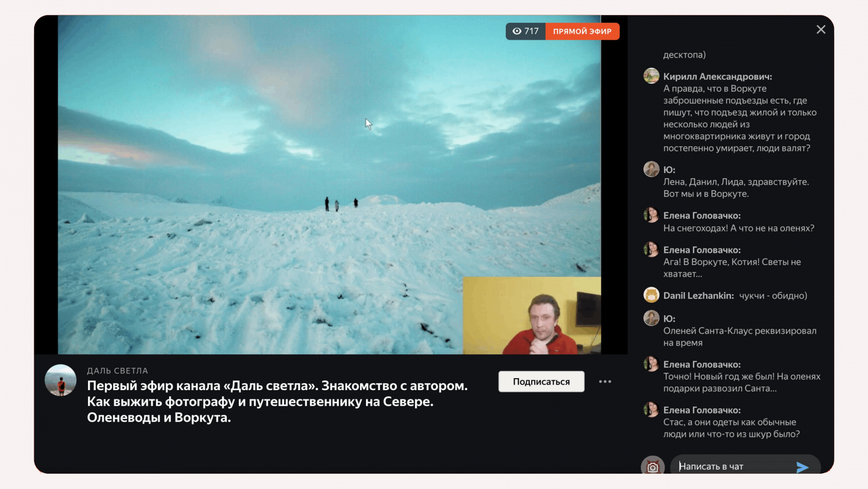
Task: Click the message 'Точно! Новый год же был!'
Action: click(x=742, y=383)
